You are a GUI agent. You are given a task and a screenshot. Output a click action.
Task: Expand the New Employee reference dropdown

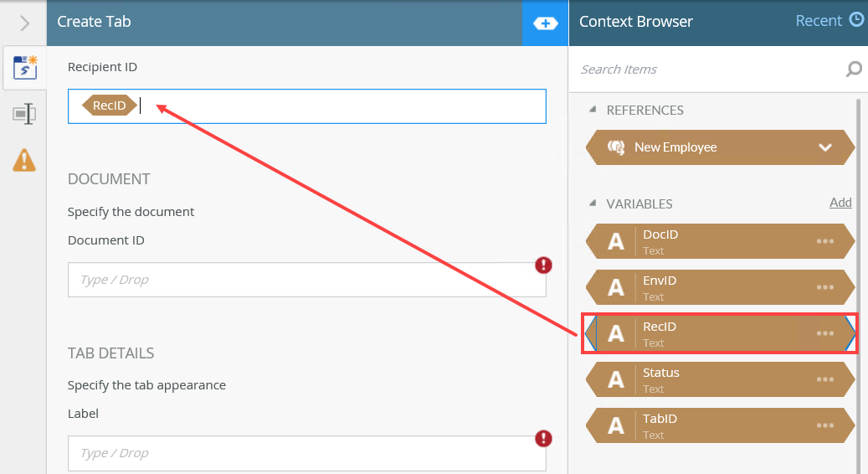click(x=825, y=147)
